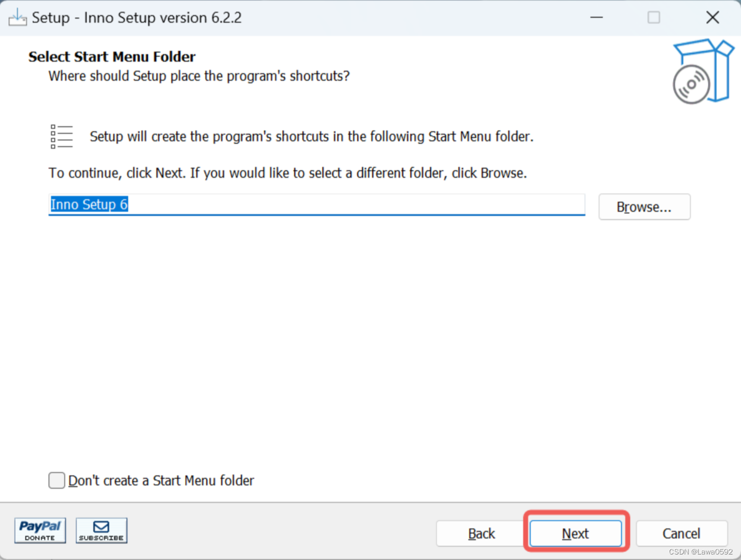Click Back to return to previous step

pos(481,533)
